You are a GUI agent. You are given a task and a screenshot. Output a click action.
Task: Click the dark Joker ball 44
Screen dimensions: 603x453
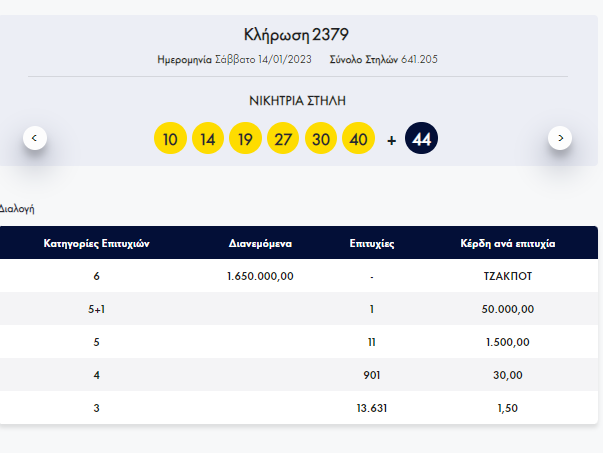(421, 138)
